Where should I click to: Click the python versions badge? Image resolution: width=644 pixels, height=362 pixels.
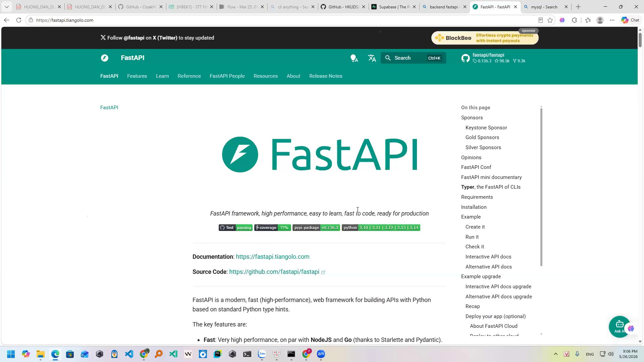click(x=381, y=228)
